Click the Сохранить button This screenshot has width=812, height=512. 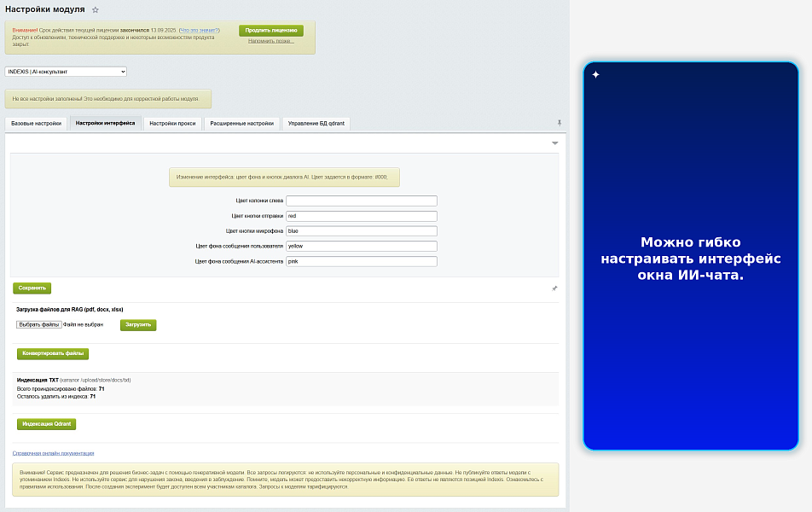point(32,288)
